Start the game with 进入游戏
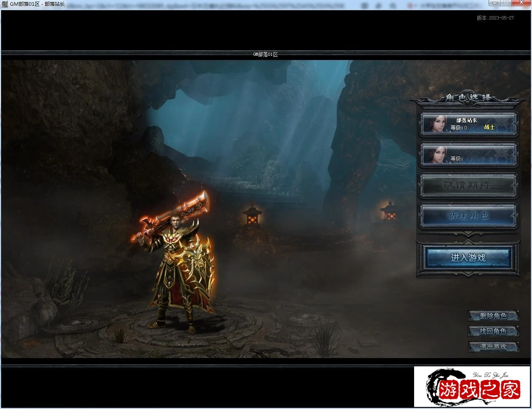532x409 pixels. 468,258
